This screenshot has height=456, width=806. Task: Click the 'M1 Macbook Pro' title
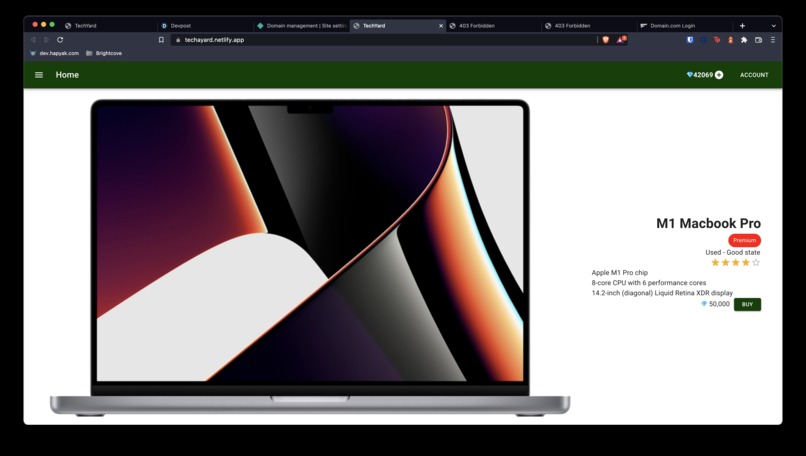[708, 223]
